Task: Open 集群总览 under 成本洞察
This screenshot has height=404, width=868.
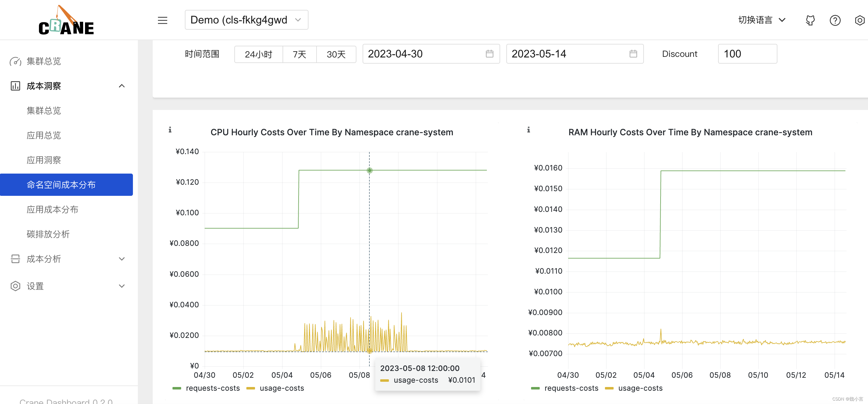Action: click(66, 111)
